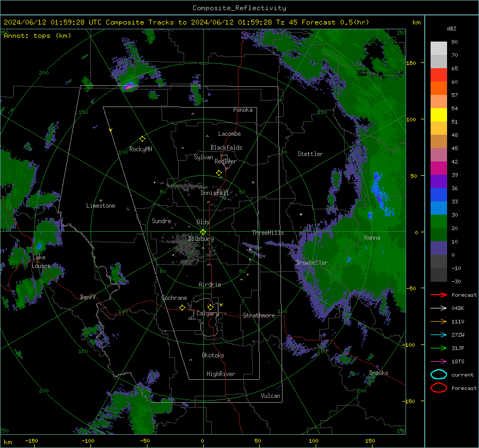Click the ThreeHills label
The width and height of the screenshot is (479, 448).
[x=268, y=233]
